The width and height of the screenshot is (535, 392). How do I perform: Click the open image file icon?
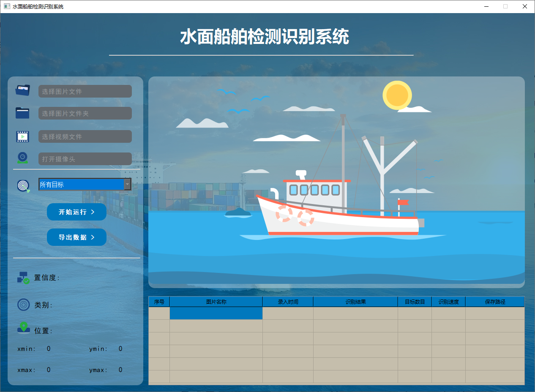pyautogui.click(x=22, y=90)
